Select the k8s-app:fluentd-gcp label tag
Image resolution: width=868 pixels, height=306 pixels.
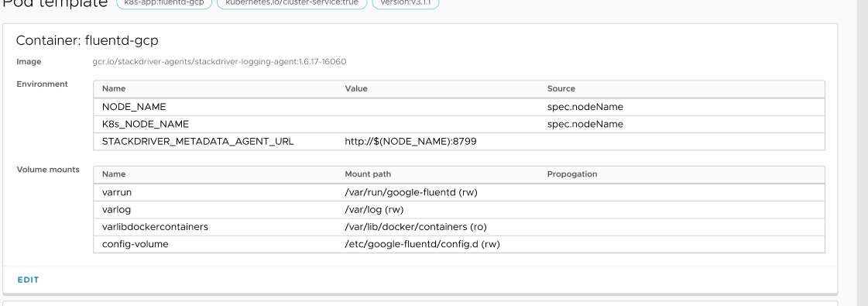pyautogui.click(x=164, y=4)
